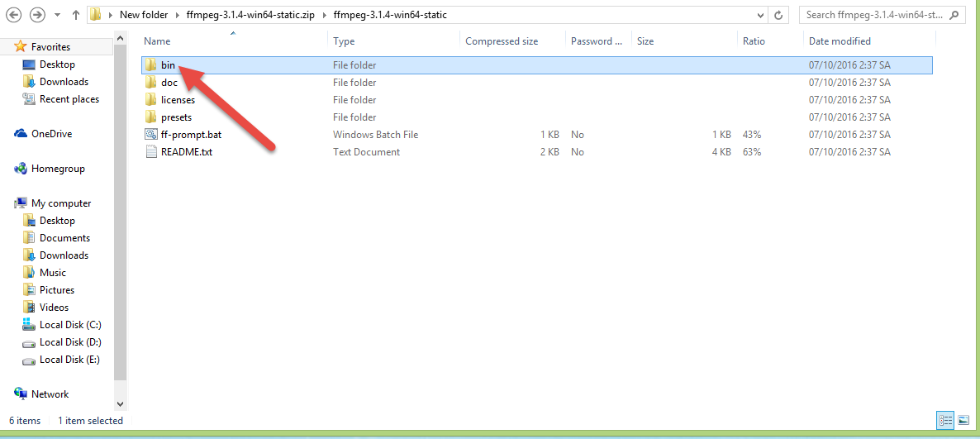Open Local Disk (C:) drive

coord(70,325)
